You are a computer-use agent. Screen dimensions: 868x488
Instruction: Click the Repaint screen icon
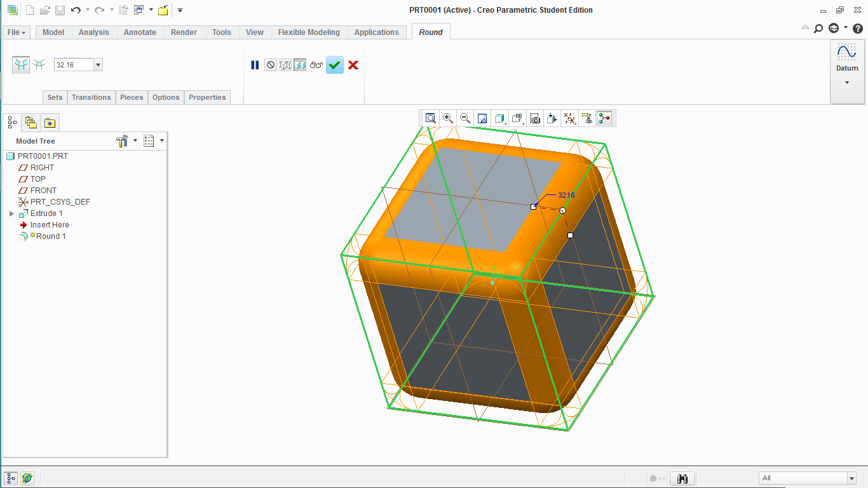tap(482, 118)
